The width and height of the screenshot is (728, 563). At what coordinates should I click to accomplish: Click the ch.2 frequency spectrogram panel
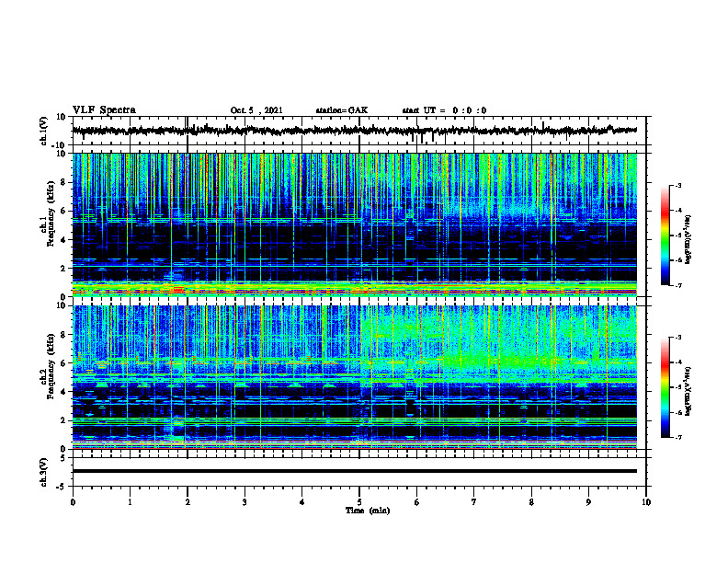click(x=359, y=377)
